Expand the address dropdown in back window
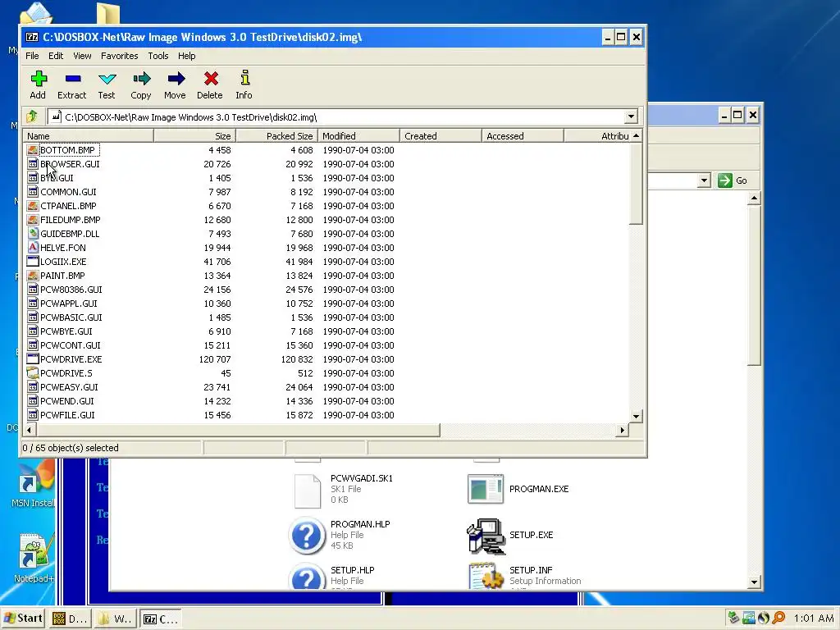 (705, 180)
